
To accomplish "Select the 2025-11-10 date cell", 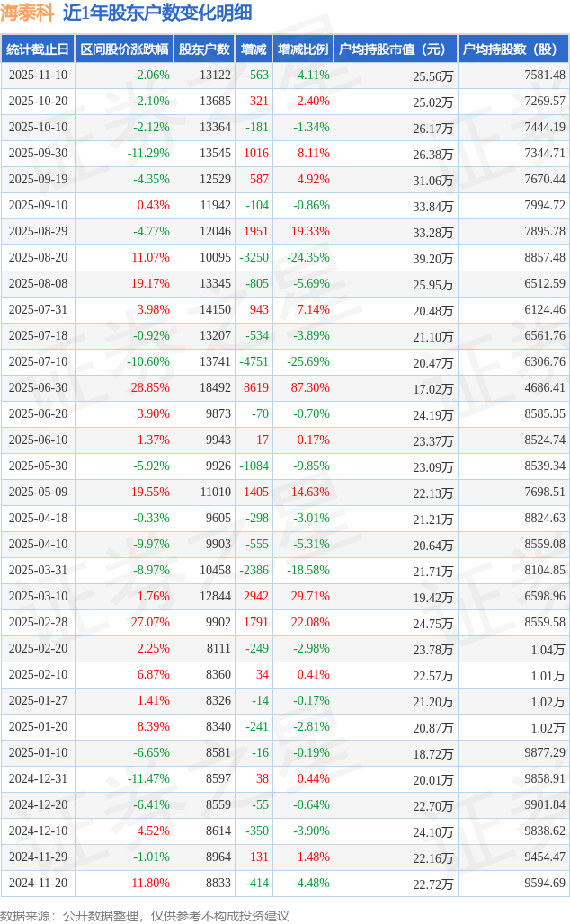I will click(x=37, y=76).
